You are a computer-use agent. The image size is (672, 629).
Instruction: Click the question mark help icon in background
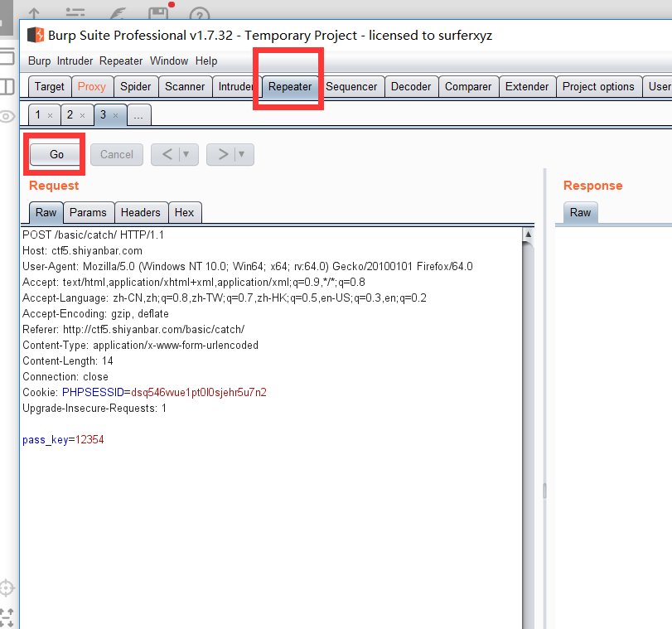pos(200,15)
